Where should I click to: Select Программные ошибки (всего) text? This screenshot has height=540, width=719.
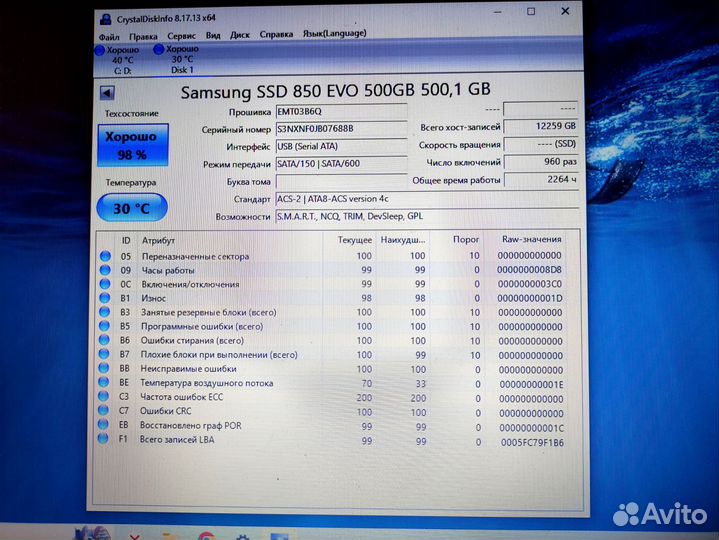click(202, 326)
